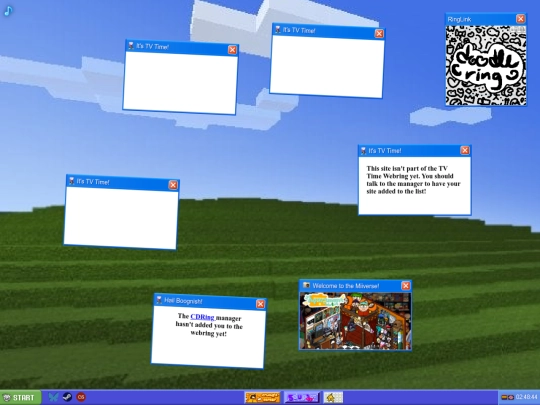Open the doodle ring image in RingLink

486,65
